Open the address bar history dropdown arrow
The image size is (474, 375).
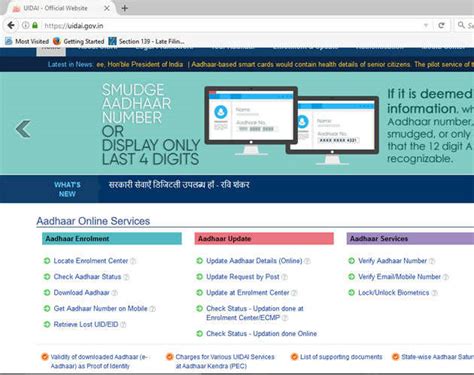pos(426,26)
